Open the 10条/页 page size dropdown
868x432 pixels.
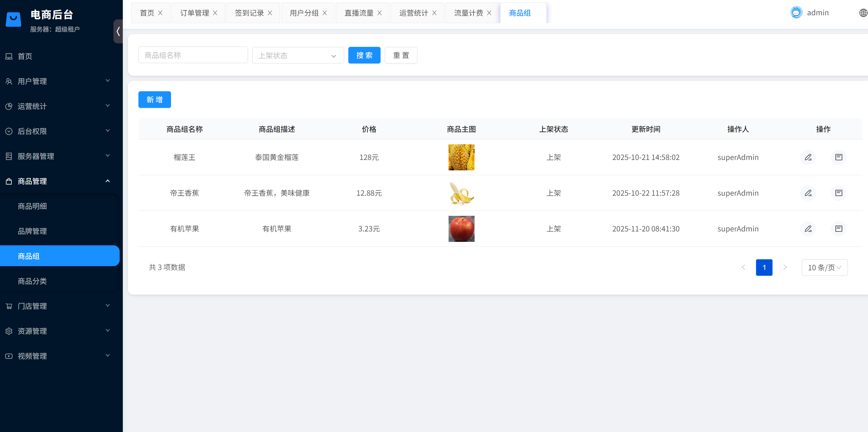click(x=825, y=267)
